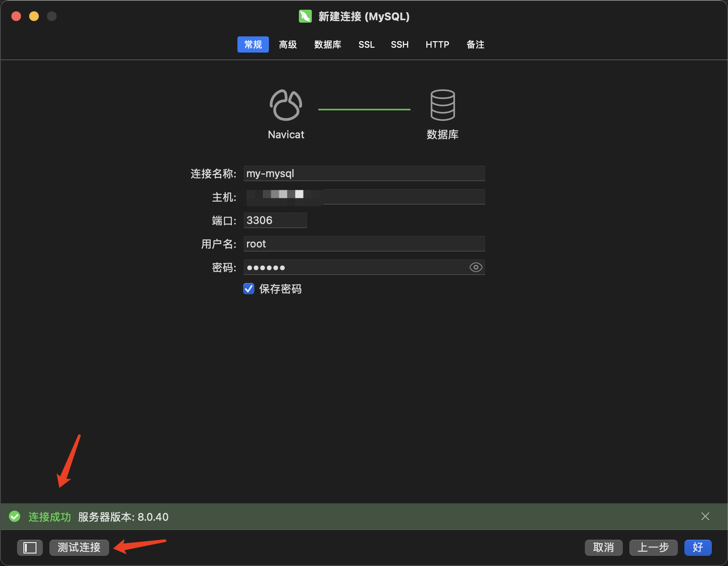
Task: Toggle the sidebar panel icon button
Action: point(30,548)
